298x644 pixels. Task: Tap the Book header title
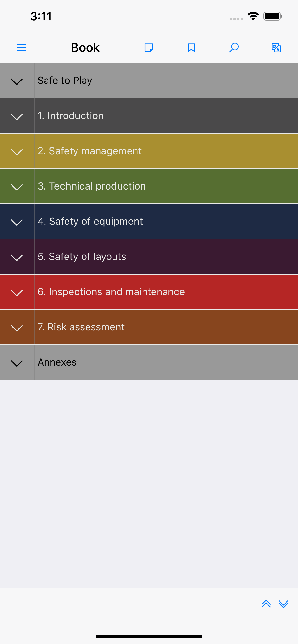85,47
